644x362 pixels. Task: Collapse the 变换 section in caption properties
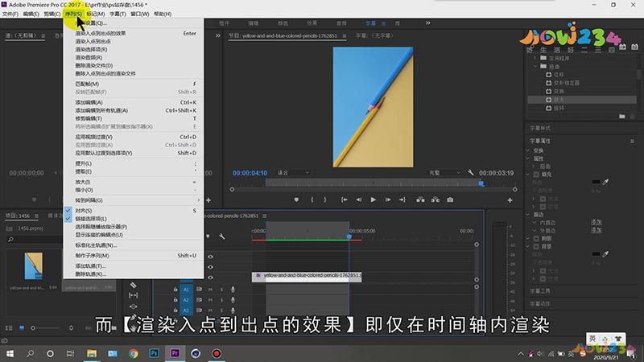point(528,150)
